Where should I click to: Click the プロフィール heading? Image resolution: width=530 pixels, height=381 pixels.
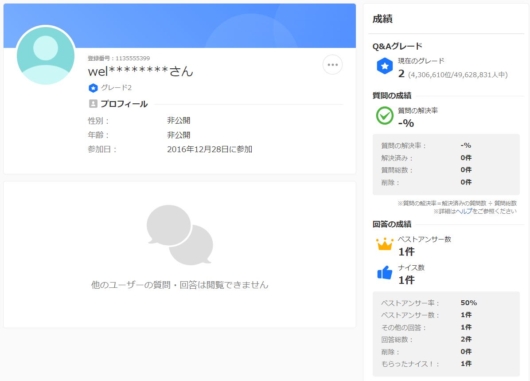(x=124, y=104)
